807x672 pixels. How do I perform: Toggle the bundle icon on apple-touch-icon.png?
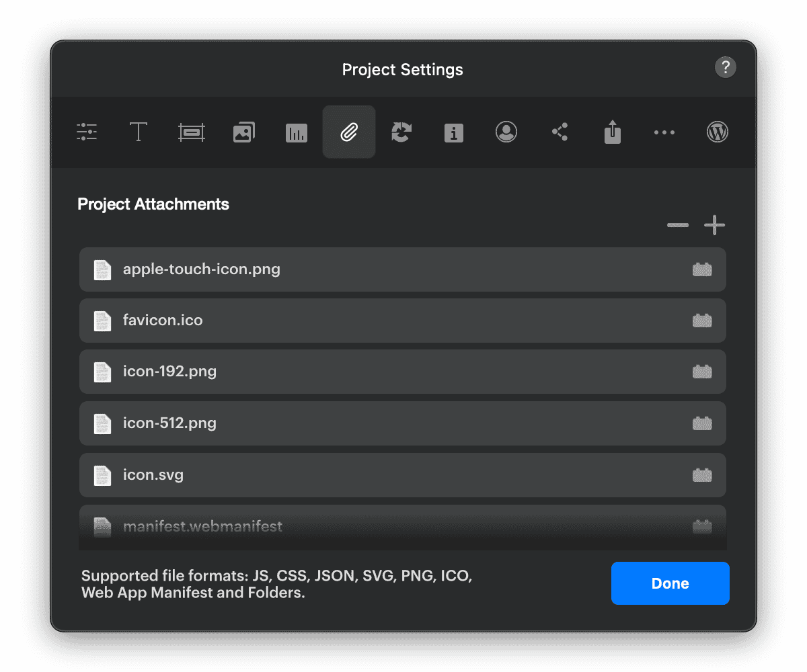point(702,269)
